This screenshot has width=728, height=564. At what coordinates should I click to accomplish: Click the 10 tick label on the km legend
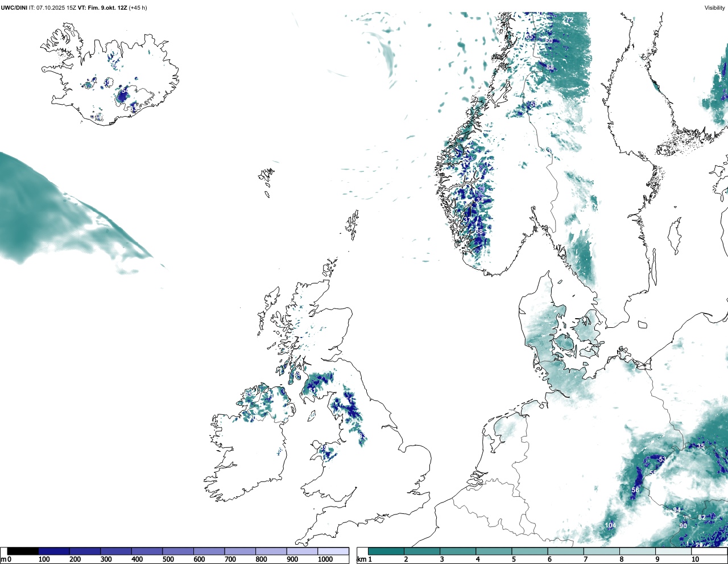pos(696,559)
